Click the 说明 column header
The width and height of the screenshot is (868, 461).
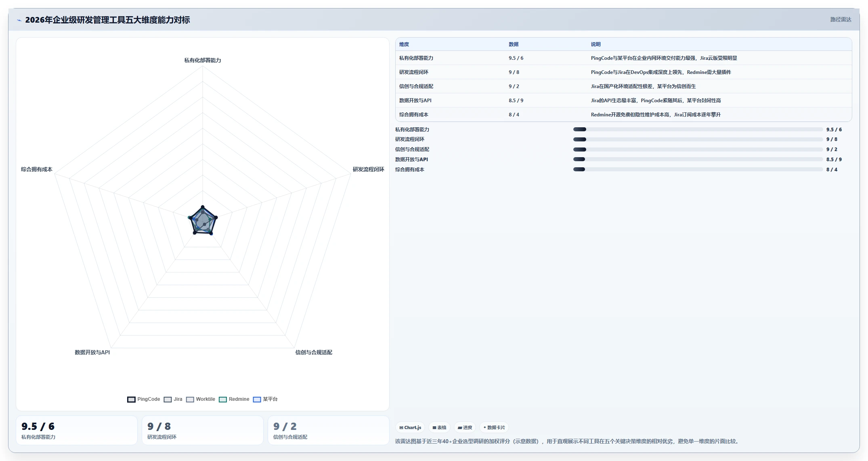(596, 44)
